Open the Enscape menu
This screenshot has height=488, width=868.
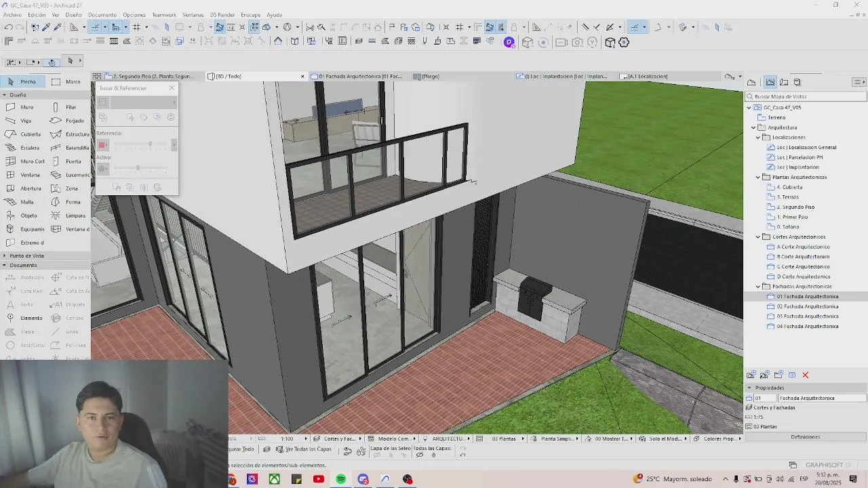point(250,14)
